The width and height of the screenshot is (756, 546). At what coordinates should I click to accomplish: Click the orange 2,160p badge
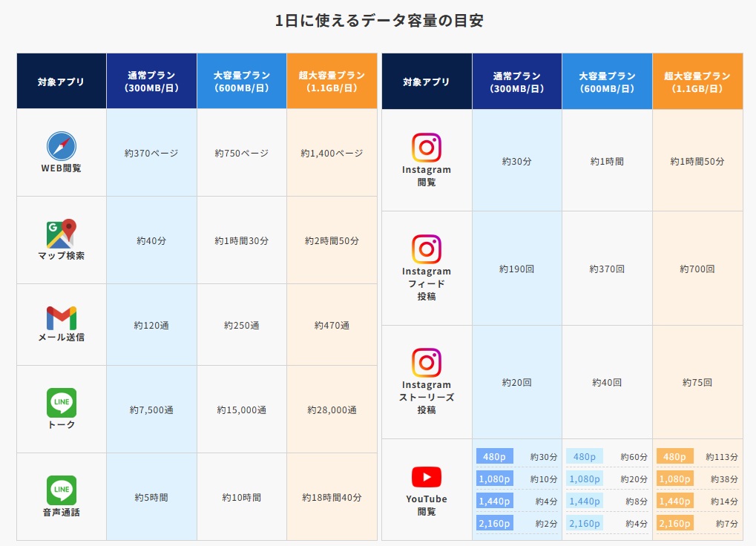click(674, 524)
